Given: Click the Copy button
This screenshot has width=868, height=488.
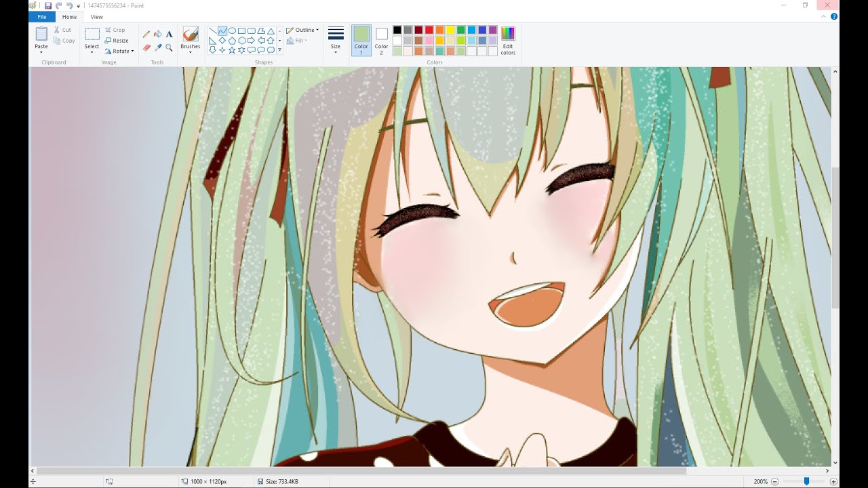Looking at the screenshot, I should (64, 41).
